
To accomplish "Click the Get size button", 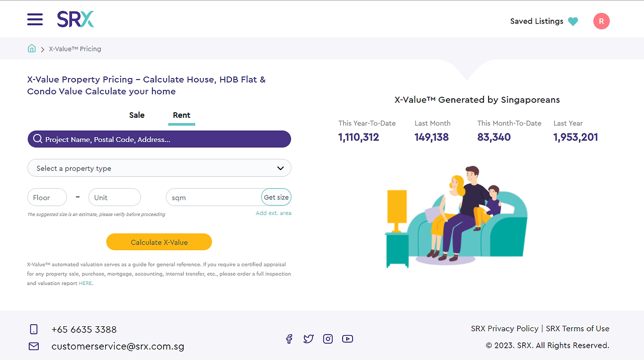I will point(276,197).
